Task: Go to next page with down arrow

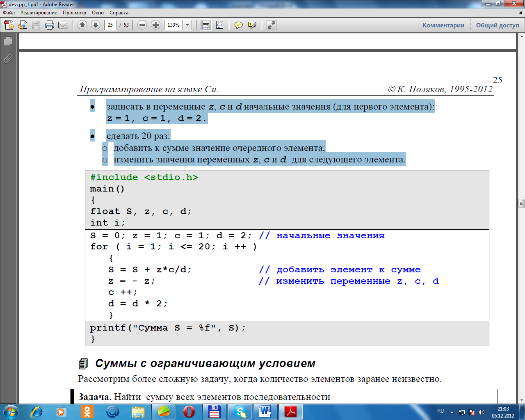Action: (x=96, y=25)
